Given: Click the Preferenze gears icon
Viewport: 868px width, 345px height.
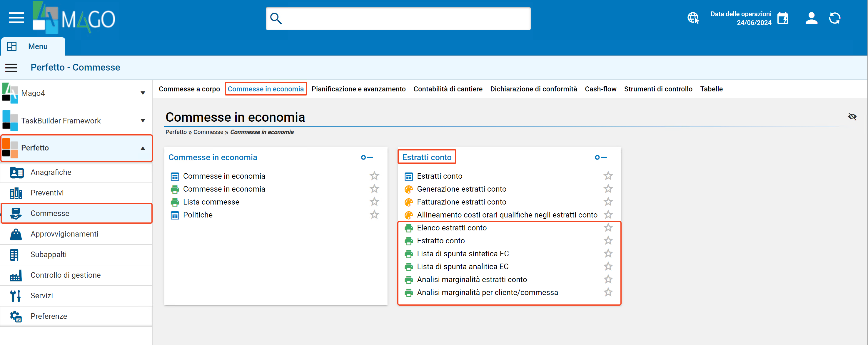Looking at the screenshot, I should [x=16, y=316].
